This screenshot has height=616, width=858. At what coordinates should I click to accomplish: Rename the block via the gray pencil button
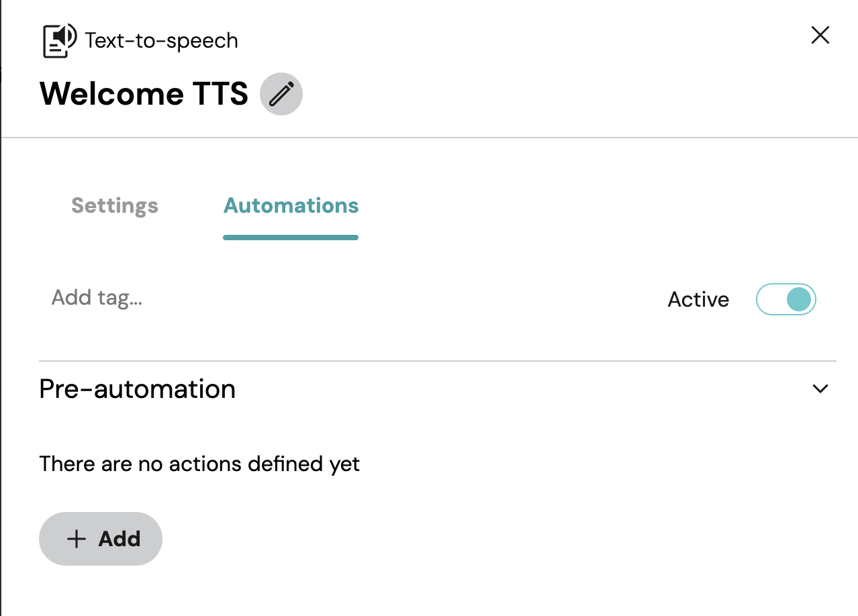point(281,94)
